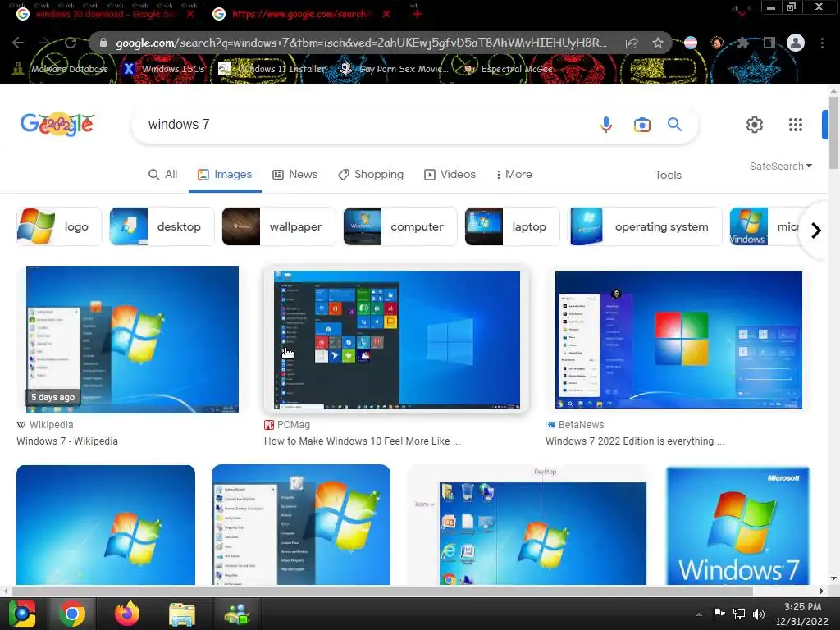
Task: Open the Chrome profile avatar
Action: coord(796,43)
